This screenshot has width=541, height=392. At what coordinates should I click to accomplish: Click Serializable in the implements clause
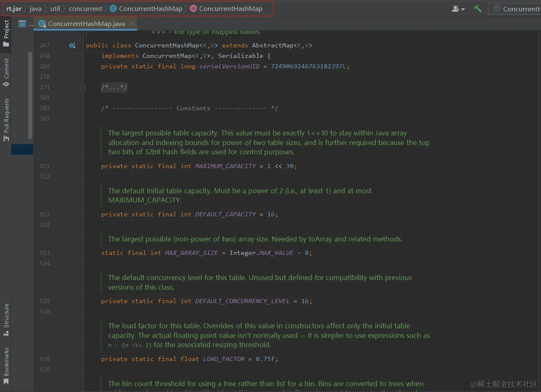(x=241, y=56)
